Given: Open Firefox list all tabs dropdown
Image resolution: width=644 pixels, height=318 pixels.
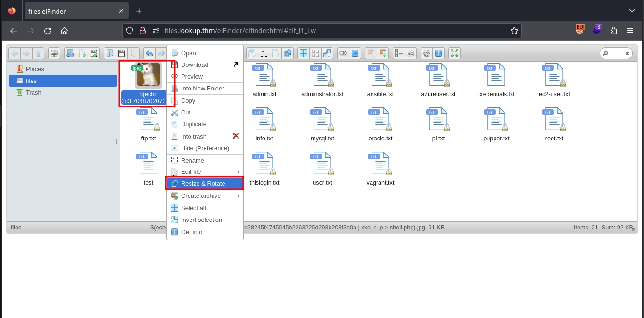Looking at the screenshot, I should (632, 11).
